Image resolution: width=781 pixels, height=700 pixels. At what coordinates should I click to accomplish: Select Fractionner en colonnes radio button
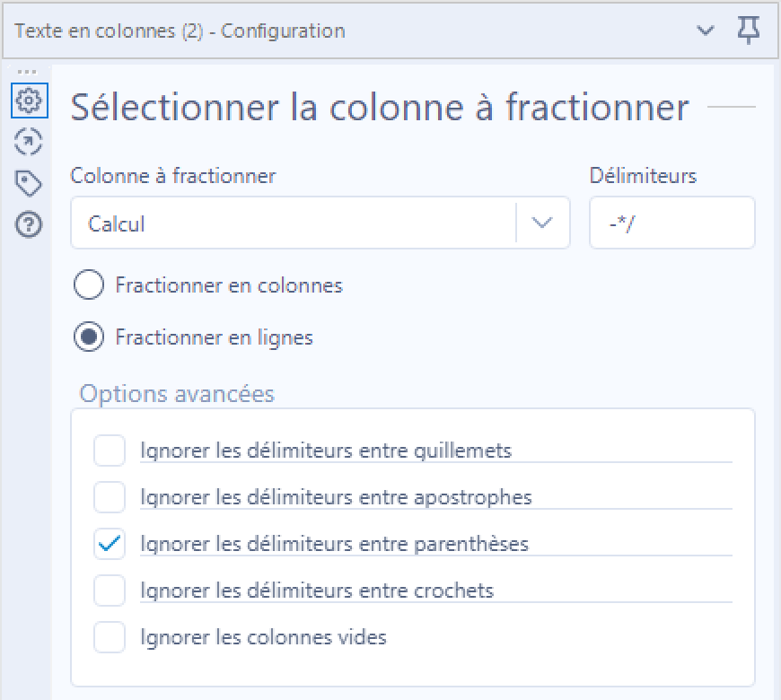pyautogui.click(x=89, y=284)
